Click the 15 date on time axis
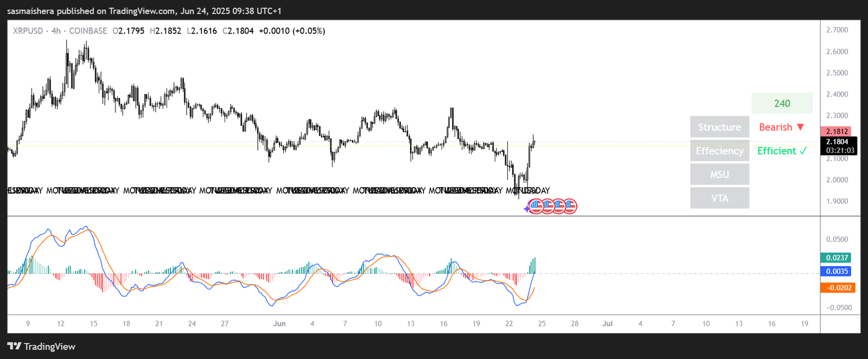This screenshot has height=359, width=868. [x=93, y=324]
